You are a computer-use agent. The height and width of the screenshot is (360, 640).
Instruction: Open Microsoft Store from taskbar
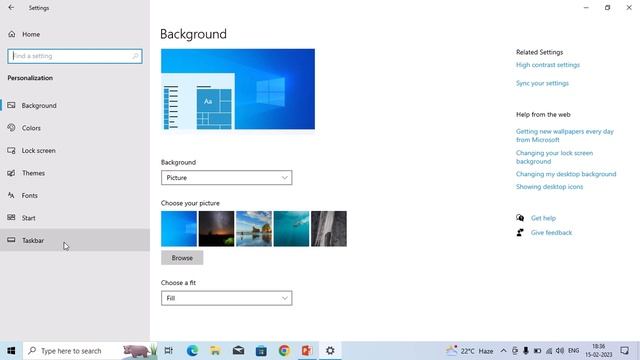tap(261, 351)
